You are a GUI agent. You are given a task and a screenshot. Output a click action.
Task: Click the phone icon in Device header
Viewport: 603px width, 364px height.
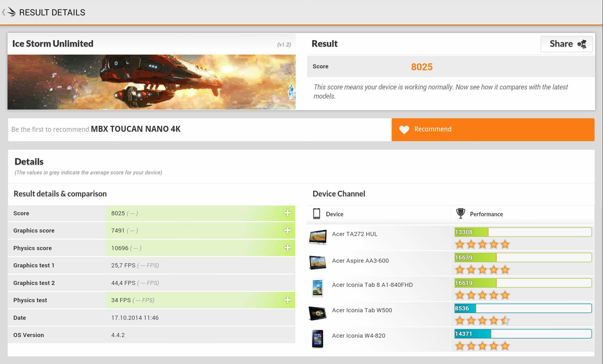(317, 214)
